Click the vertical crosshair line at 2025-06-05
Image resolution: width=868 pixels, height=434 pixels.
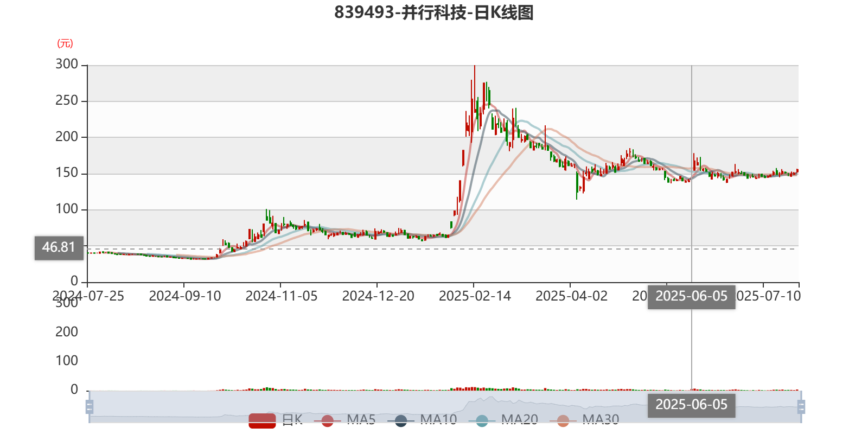click(x=691, y=174)
